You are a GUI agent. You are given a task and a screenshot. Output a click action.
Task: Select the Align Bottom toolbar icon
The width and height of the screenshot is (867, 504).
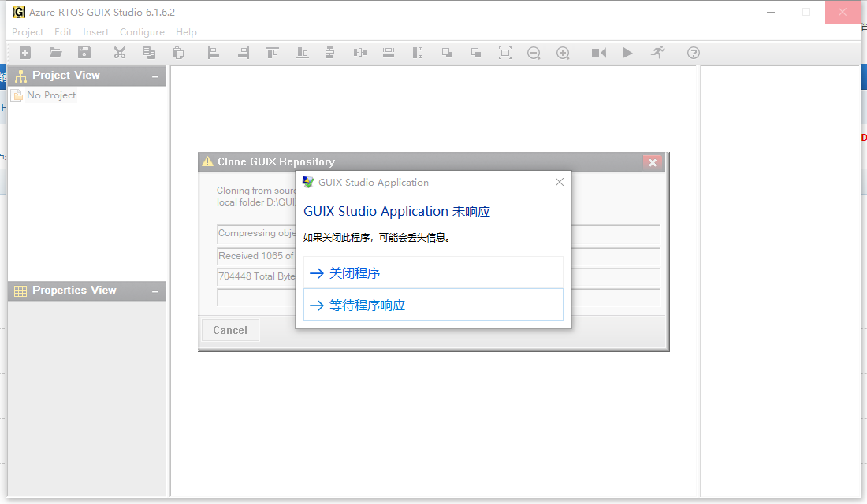click(x=303, y=53)
